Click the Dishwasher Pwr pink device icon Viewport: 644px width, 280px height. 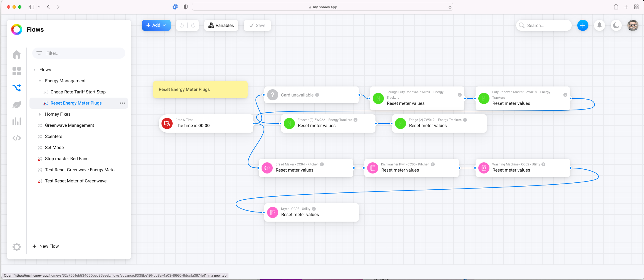(x=373, y=168)
